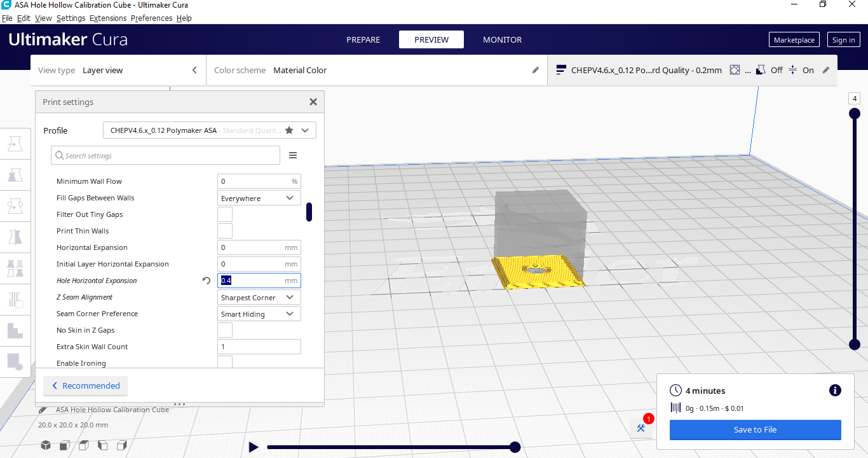The image size is (868, 458).
Task: Enable the Print Thin Walls checkbox
Action: 224,230
